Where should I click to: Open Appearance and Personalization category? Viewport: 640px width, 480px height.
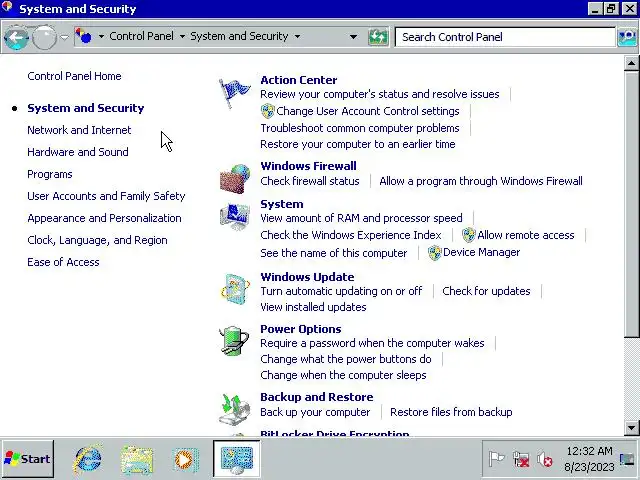pyautogui.click(x=104, y=218)
